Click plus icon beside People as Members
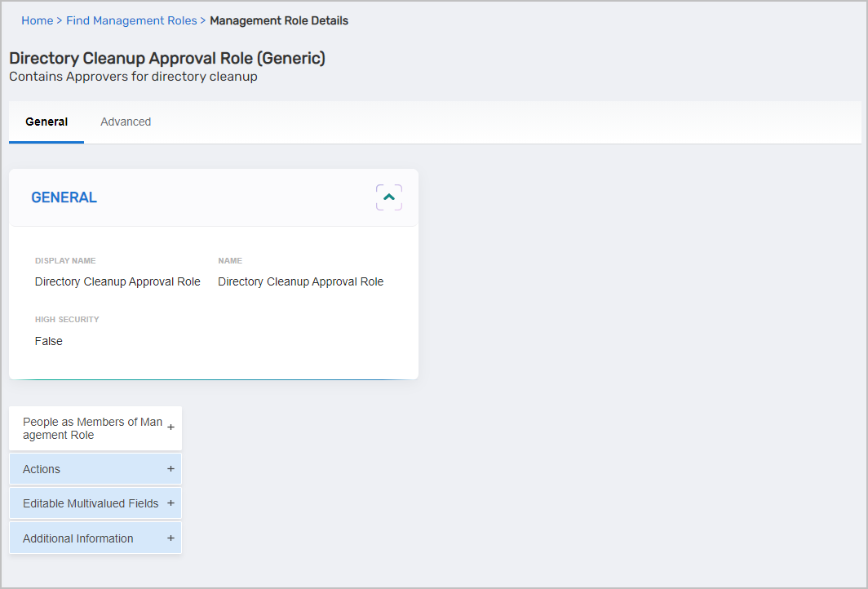Viewport: 868px width, 589px height. (x=170, y=427)
